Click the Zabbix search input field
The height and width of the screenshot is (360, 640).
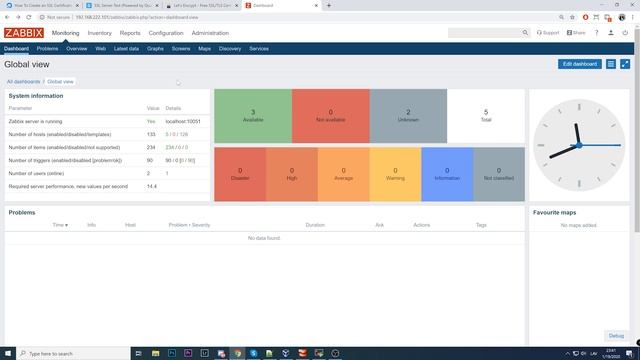484,33
